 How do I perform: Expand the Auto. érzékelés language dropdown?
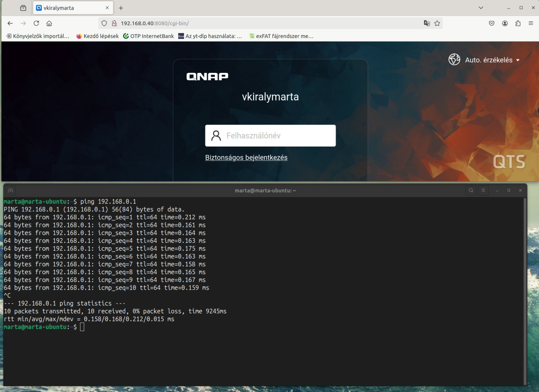492,60
